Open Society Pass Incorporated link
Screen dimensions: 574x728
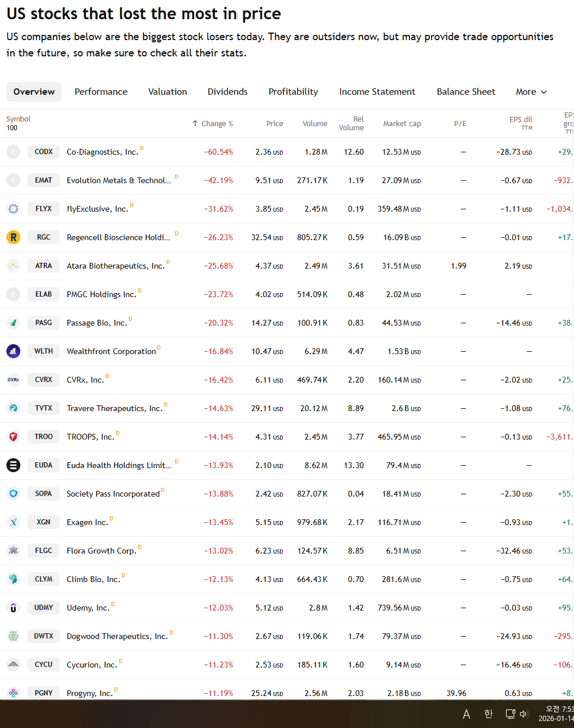(113, 494)
